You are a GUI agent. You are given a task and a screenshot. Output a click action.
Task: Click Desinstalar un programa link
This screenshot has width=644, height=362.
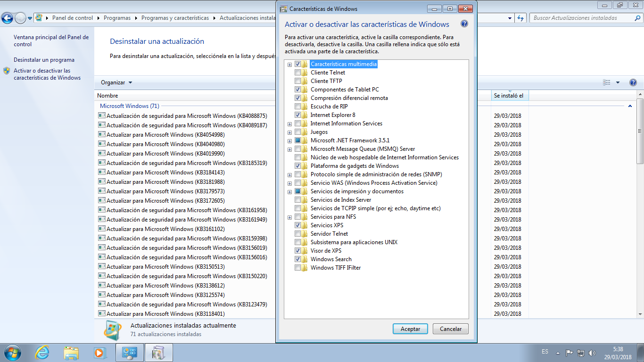[44, 60]
